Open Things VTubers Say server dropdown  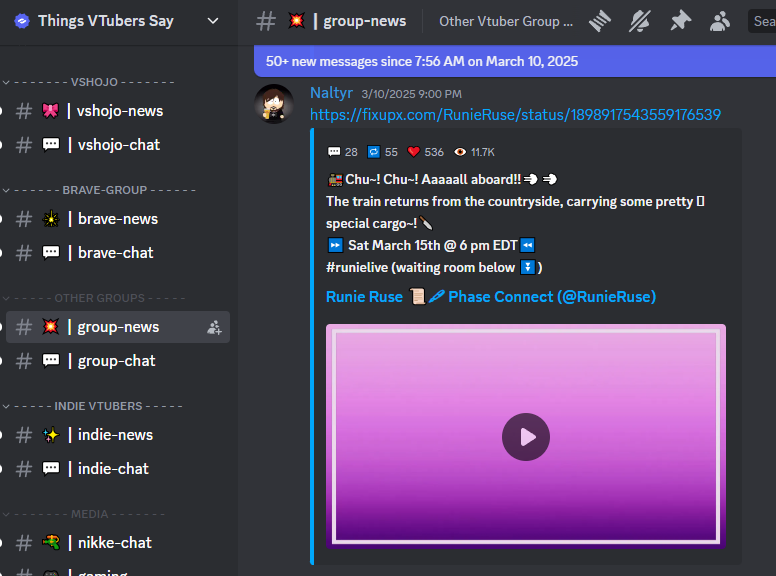click(213, 21)
